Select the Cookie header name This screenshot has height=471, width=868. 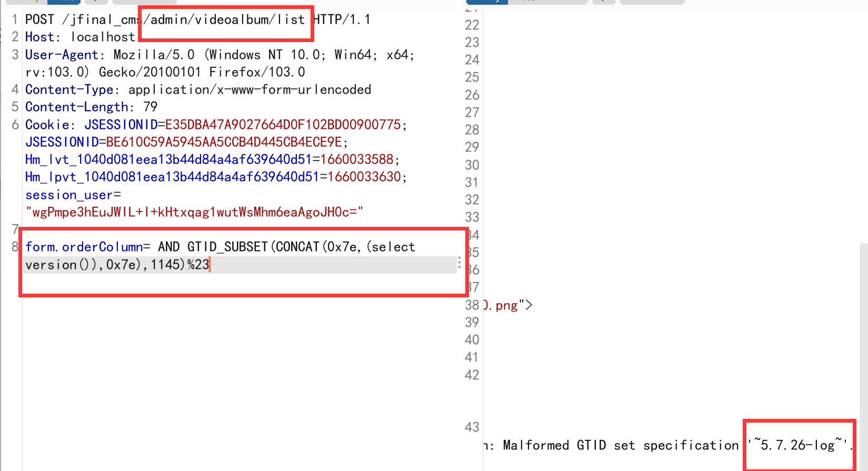tap(47, 125)
